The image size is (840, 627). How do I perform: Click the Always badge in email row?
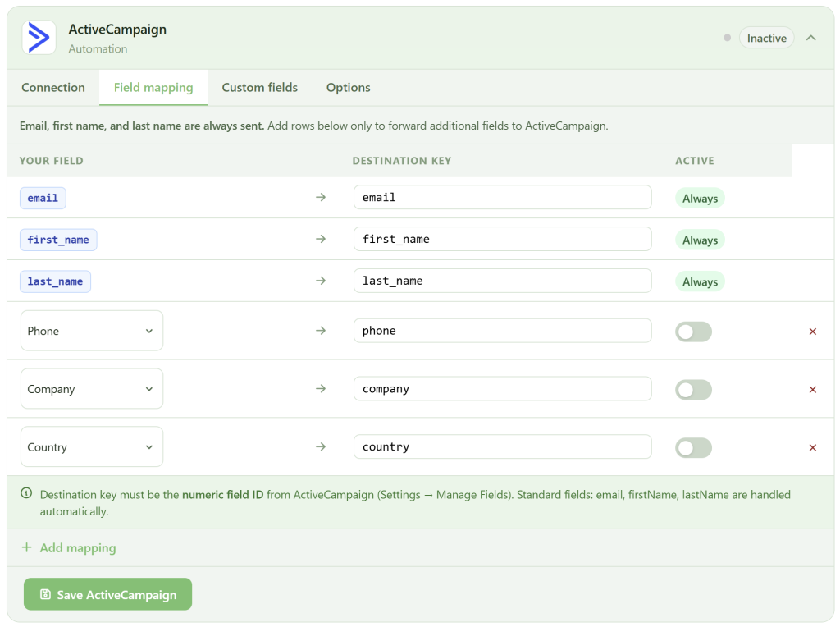tap(700, 199)
